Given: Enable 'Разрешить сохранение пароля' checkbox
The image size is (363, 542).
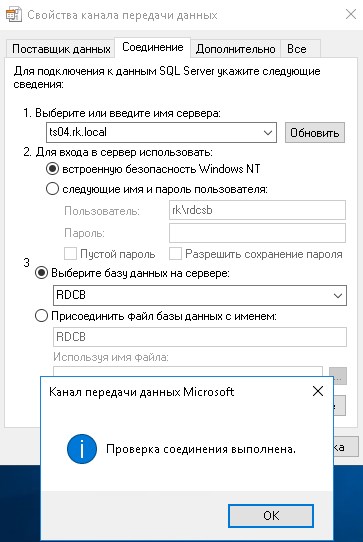Looking at the screenshot, I should coord(175,254).
